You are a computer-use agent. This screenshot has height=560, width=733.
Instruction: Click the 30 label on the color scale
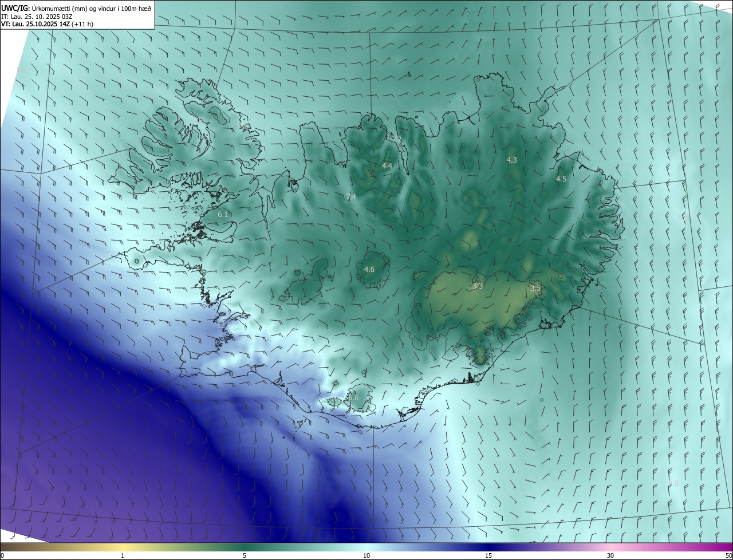(x=610, y=555)
